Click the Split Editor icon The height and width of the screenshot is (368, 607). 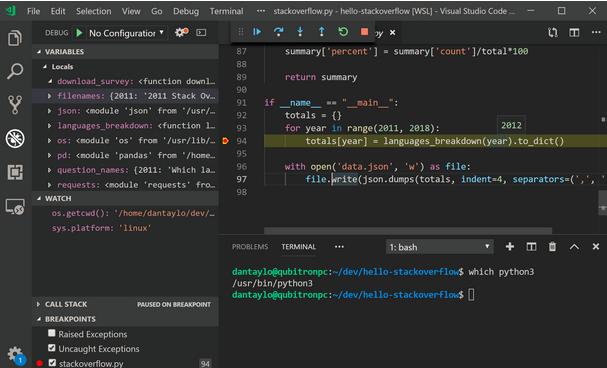click(574, 33)
